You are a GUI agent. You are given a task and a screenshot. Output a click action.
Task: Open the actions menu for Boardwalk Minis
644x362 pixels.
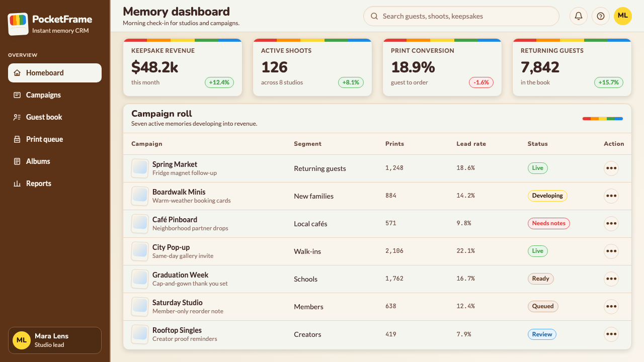pos(611,196)
